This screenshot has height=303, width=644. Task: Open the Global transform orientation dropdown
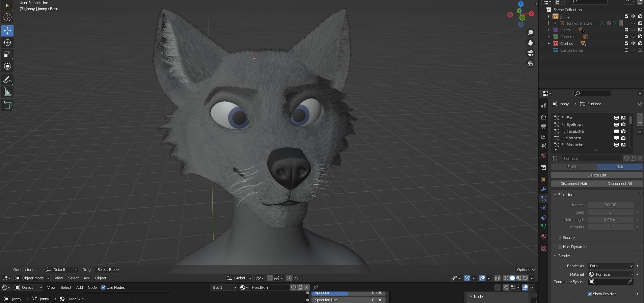239,278
